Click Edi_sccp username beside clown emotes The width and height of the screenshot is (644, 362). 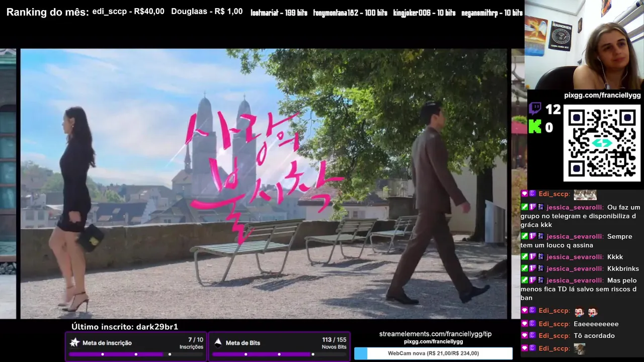554,311
